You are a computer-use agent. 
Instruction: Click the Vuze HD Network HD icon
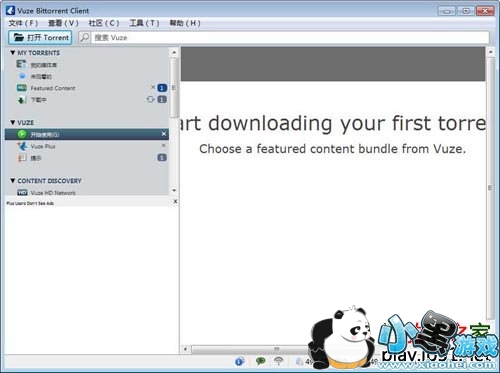22,192
